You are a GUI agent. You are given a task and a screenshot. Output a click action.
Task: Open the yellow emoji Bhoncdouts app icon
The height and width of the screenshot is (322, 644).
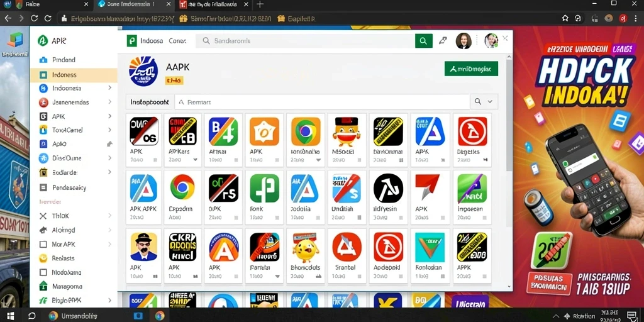[306, 247]
